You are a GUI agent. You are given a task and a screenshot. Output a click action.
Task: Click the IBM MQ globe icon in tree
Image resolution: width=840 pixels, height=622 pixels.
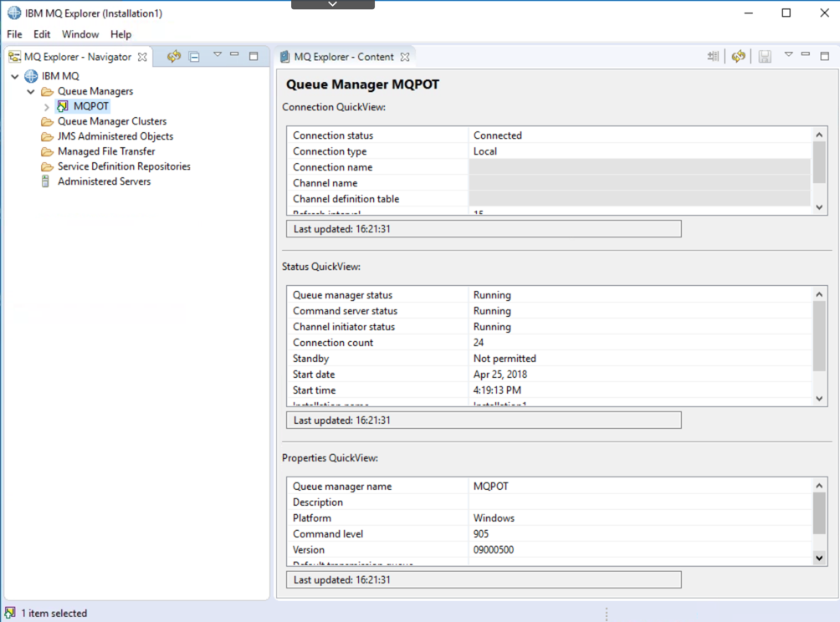(x=31, y=76)
